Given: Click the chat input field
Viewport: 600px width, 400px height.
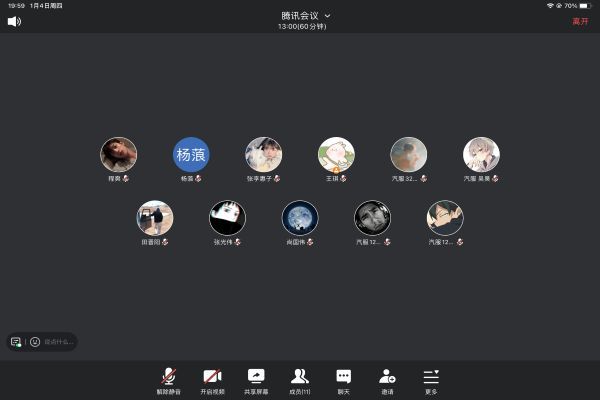Looking at the screenshot, I should tap(58, 341).
